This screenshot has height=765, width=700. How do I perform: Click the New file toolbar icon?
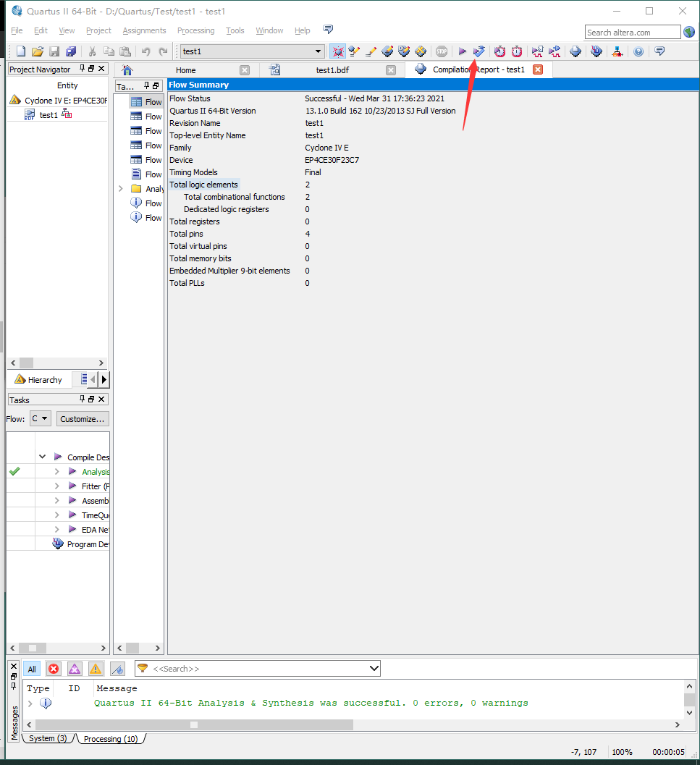coord(21,51)
